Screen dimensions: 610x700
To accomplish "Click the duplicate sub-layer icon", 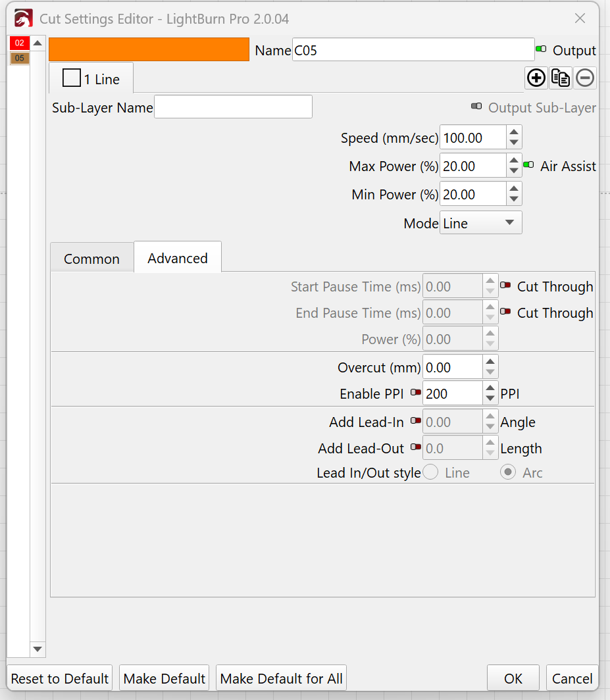I will pyautogui.click(x=561, y=78).
